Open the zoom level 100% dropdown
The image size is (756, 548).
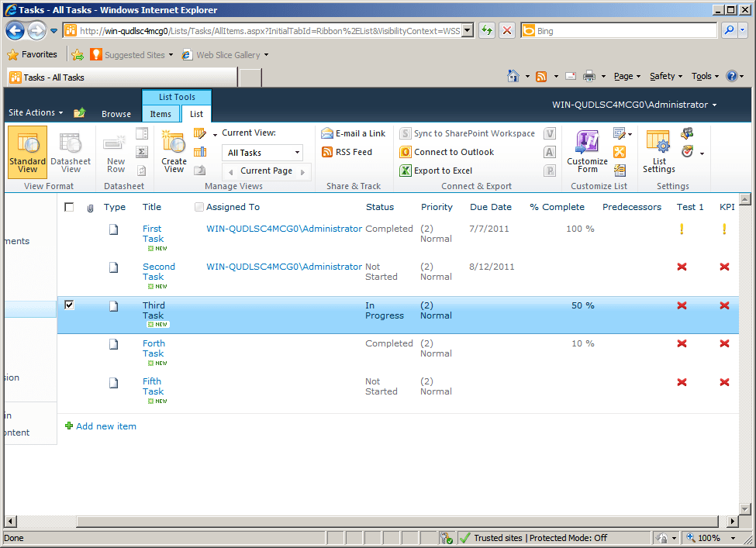(x=733, y=538)
